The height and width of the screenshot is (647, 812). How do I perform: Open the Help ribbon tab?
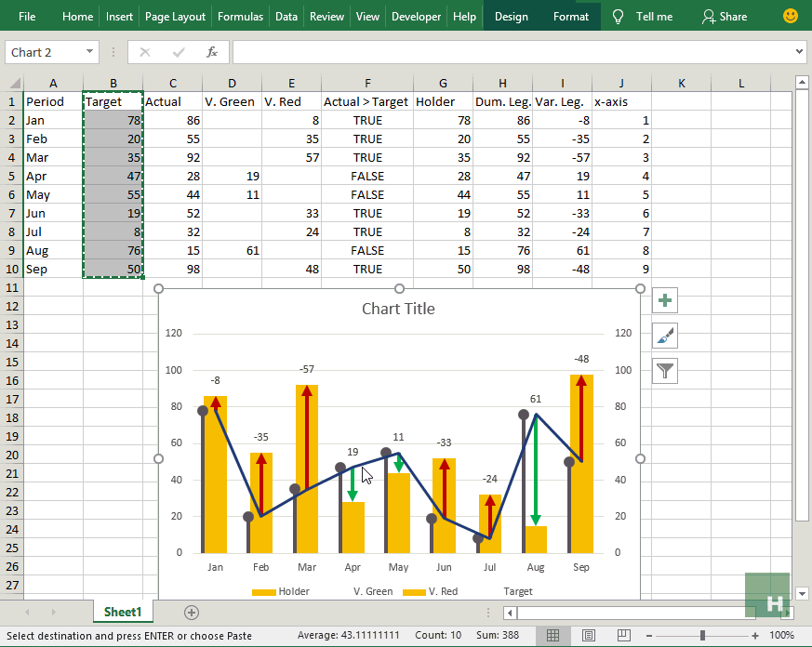(464, 17)
